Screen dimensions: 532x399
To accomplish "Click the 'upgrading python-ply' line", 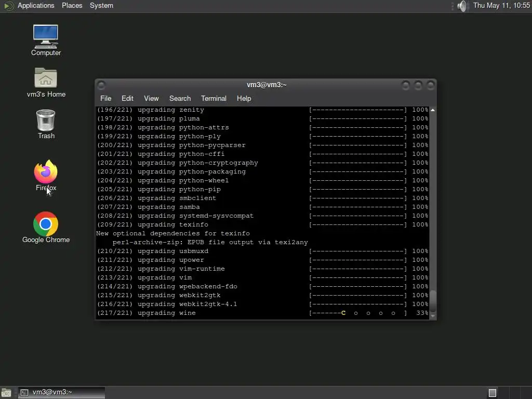I will tap(262, 137).
